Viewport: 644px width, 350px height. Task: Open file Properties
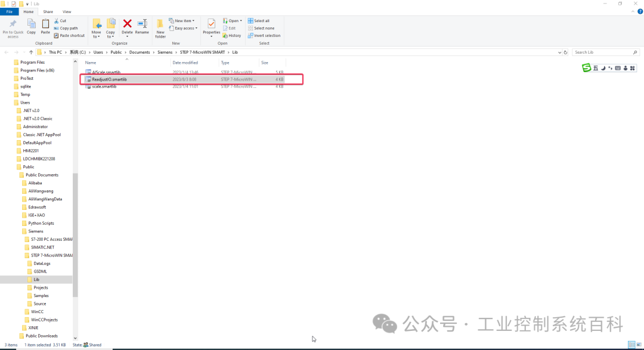212,28
